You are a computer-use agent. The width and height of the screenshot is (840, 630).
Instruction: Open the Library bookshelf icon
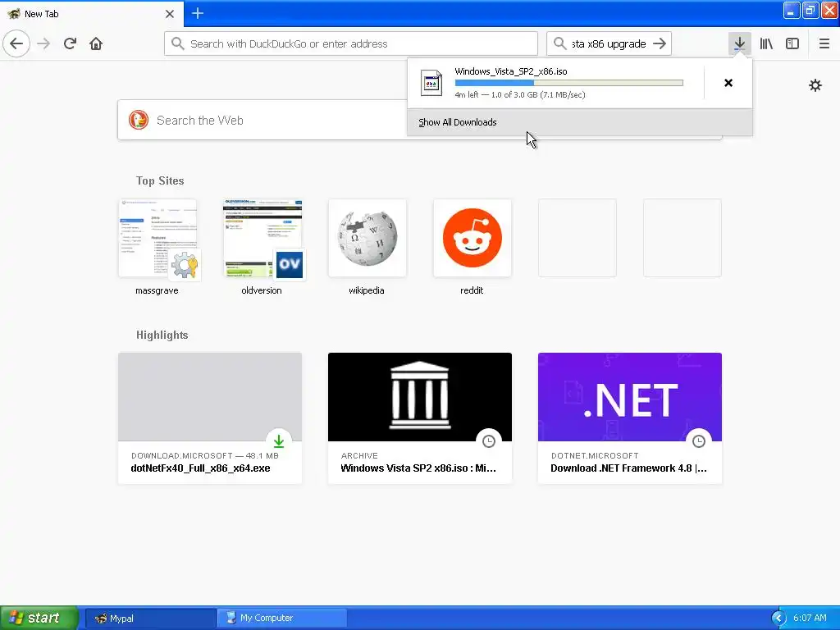(x=766, y=43)
